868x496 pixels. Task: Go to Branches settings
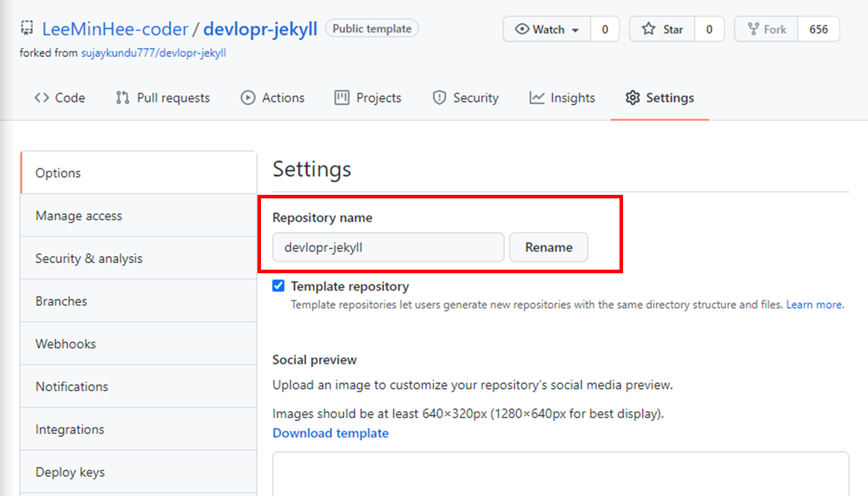pyautogui.click(x=139, y=301)
